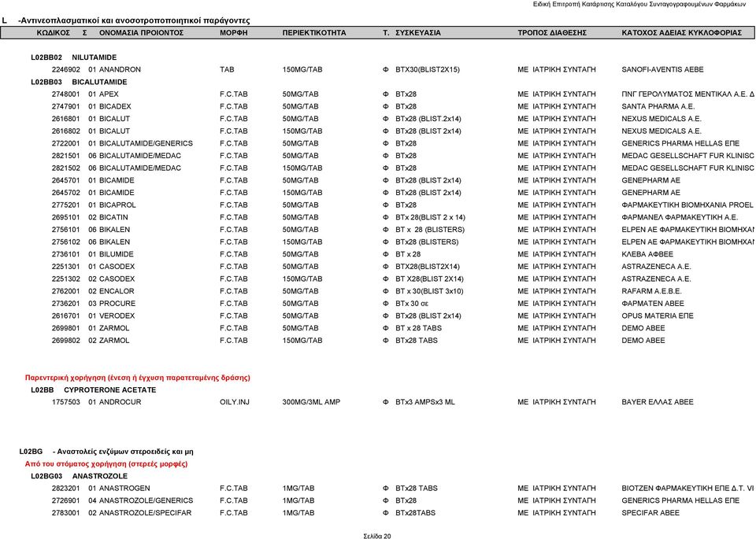
Task: Click the page number Σελίδα 20
Action: [377, 536]
